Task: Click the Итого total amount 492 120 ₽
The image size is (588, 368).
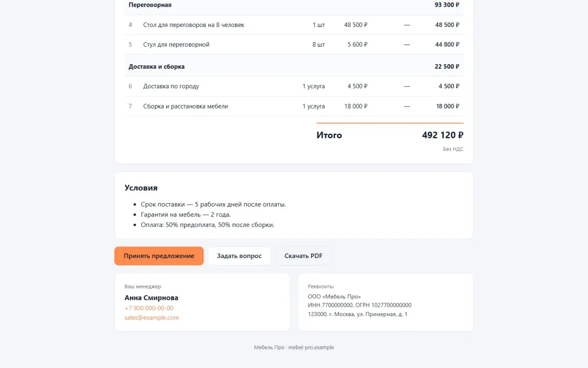Action: 442,135
